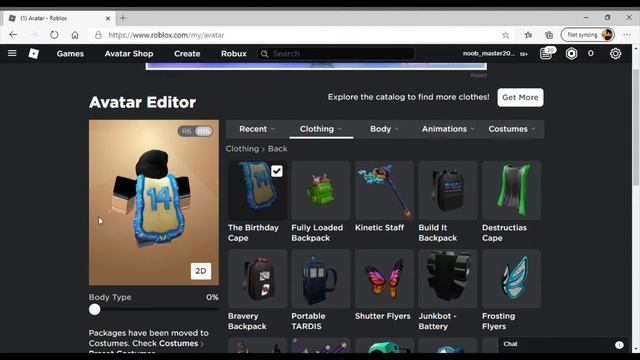Viewport: 640px width, 360px height.
Task: Select the Kinetic Staff thumbnail
Action: [x=384, y=190]
